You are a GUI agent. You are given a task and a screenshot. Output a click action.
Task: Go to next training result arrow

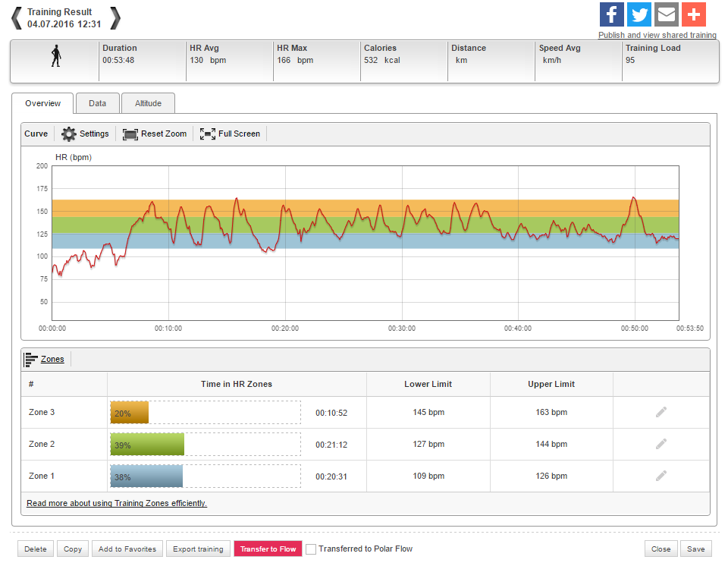coord(115,18)
